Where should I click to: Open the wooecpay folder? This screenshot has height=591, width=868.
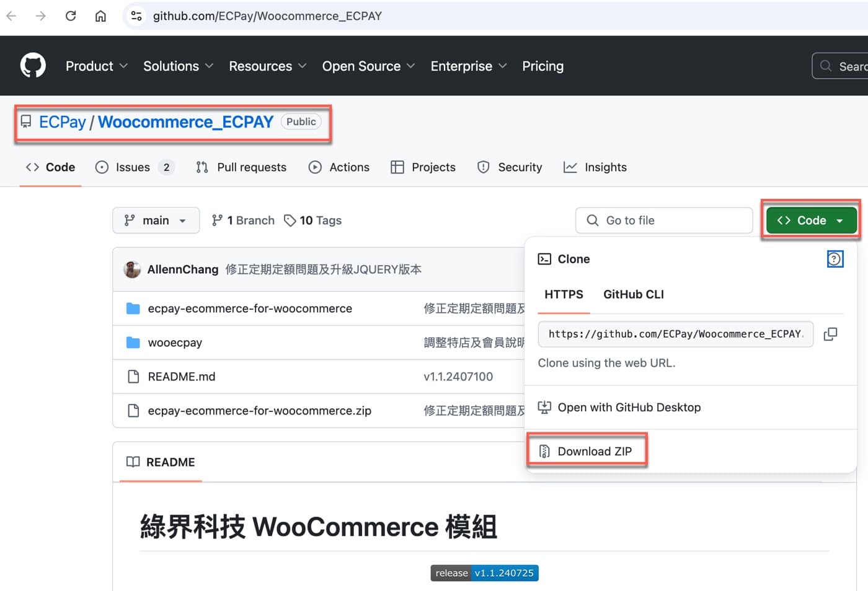pos(175,342)
